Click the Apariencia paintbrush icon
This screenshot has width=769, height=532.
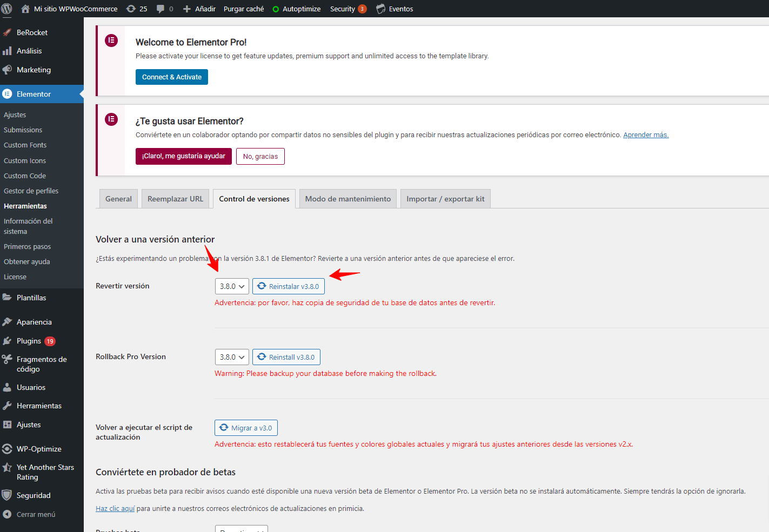tap(7, 322)
